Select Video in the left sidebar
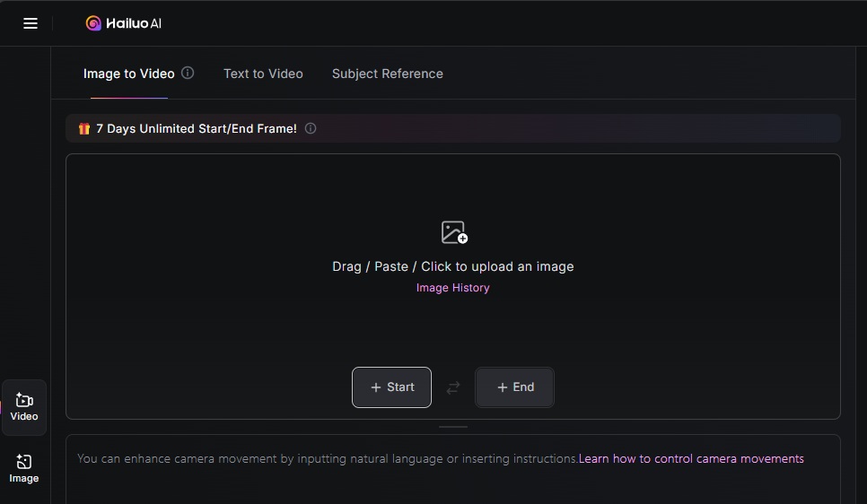This screenshot has height=504, width=867. click(24, 407)
